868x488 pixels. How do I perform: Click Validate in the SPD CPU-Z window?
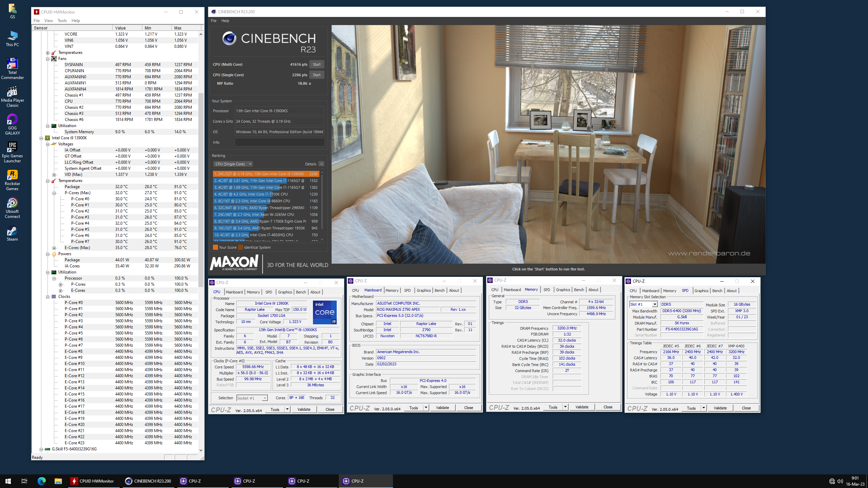[x=720, y=408]
